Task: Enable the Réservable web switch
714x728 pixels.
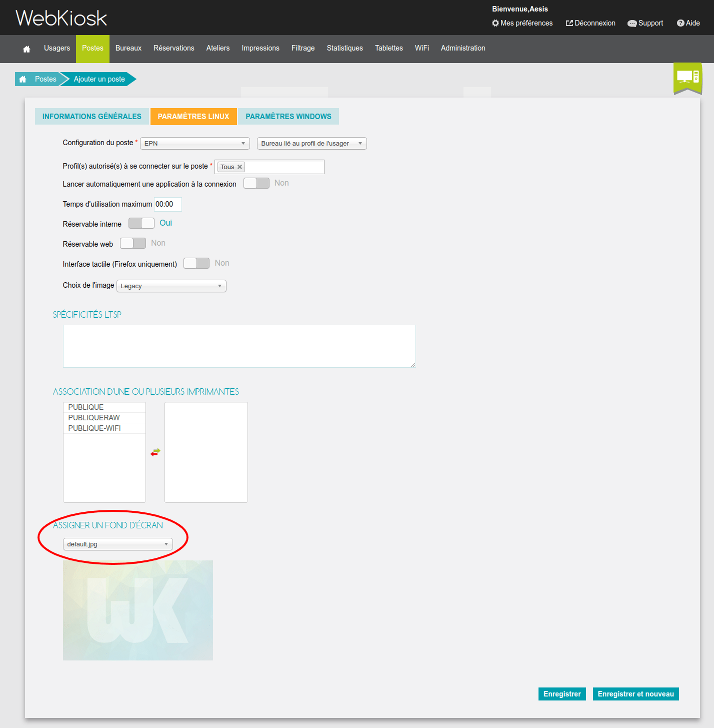Action: pyautogui.click(x=133, y=243)
